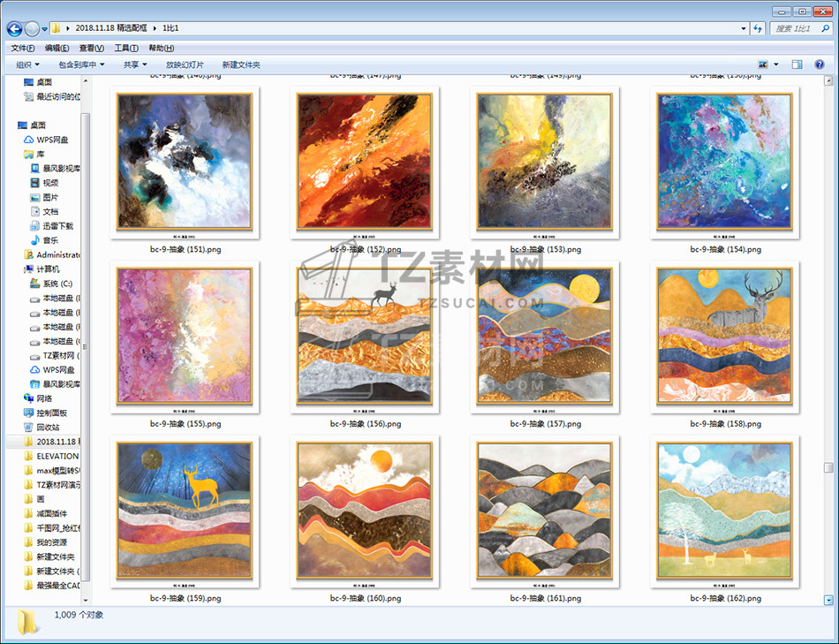This screenshot has height=644, width=839.
Task: Open the recent locations dropdown arrow
Action: 45,28
